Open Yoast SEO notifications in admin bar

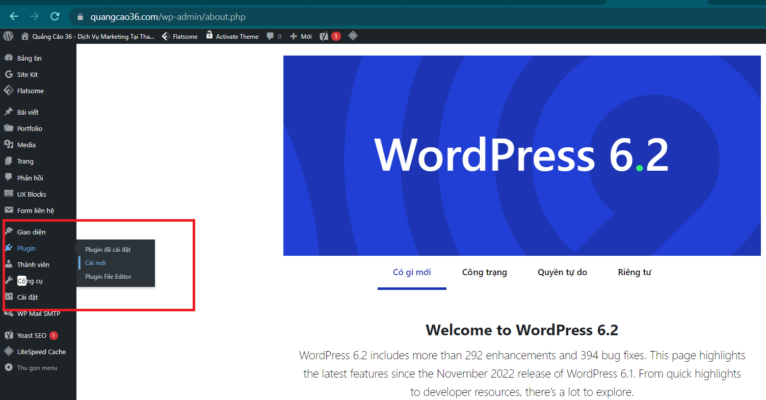tap(330, 36)
